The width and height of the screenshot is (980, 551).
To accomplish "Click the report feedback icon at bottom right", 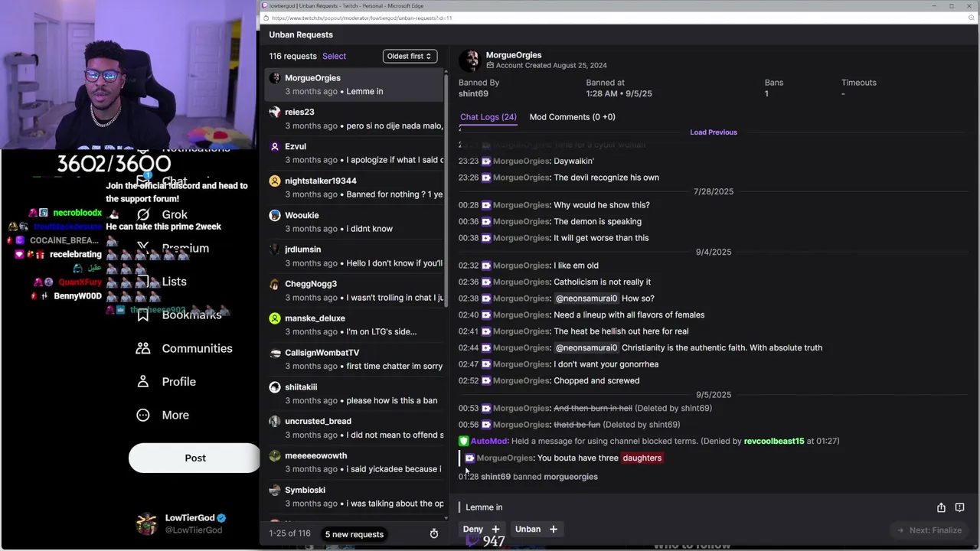I will click(x=959, y=507).
